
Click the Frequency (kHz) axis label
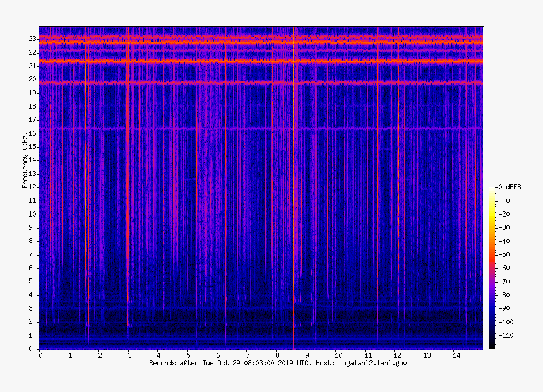point(24,160)
